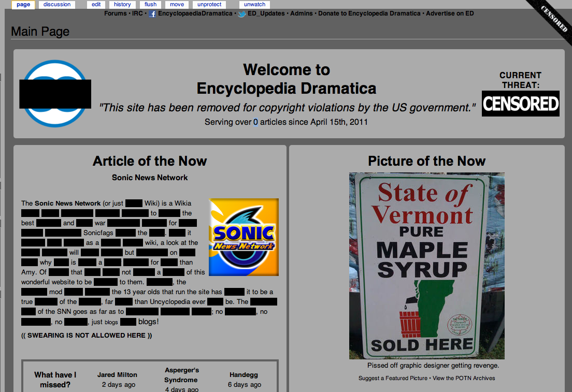Click the flush tab
Image resolution: width=572 pixels, height=392 pixels.
[x=151, y=5]
